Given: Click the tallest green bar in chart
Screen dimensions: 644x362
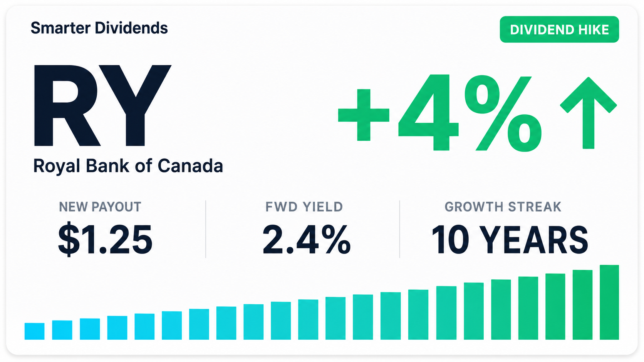Looking at the screenshot, I should click(x=609, y=302).
